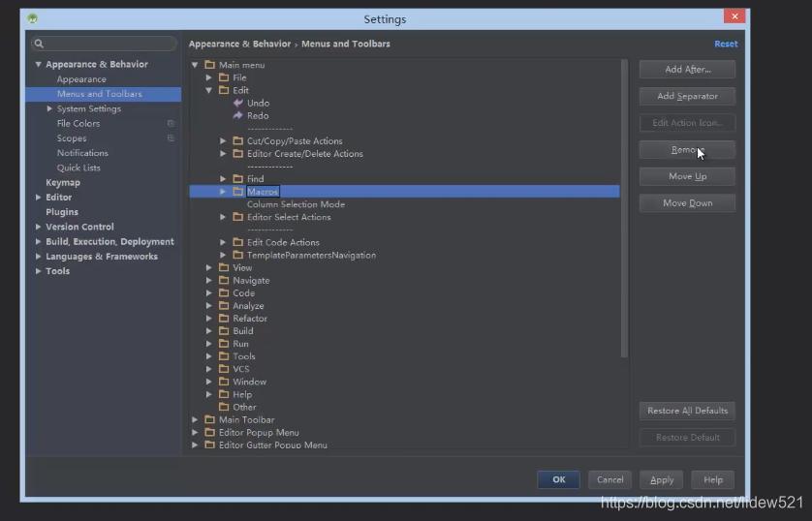Open the Notifications settings page
Screen dimensions: 812x521
click(x=82, y=153)
